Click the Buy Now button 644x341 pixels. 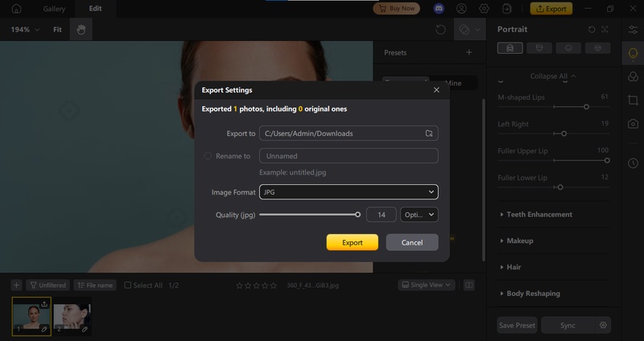(396, 9)
